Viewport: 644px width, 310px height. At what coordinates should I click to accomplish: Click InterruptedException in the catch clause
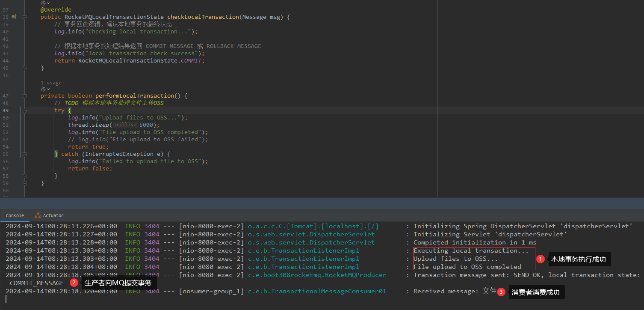tap(119, 154)
